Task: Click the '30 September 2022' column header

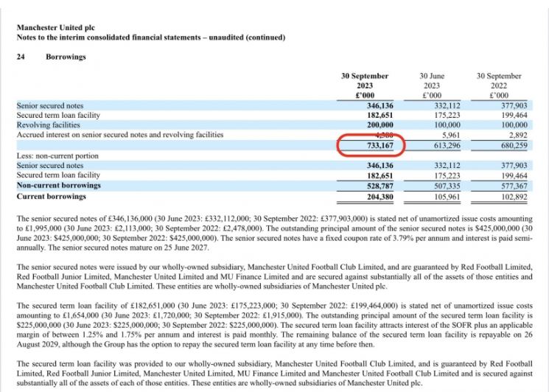Action: click(x=499, y=85)
